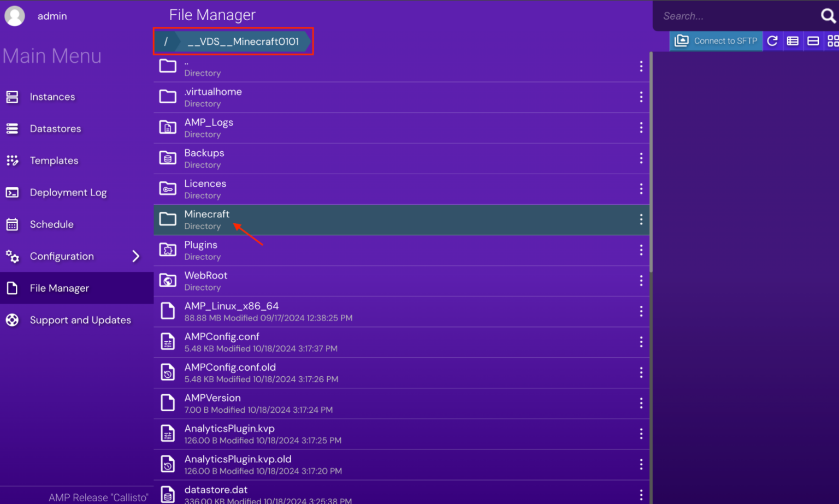Click the Connect to SFTP button
Viewport: 839px width, 504px height.
[x=716, y=40]
